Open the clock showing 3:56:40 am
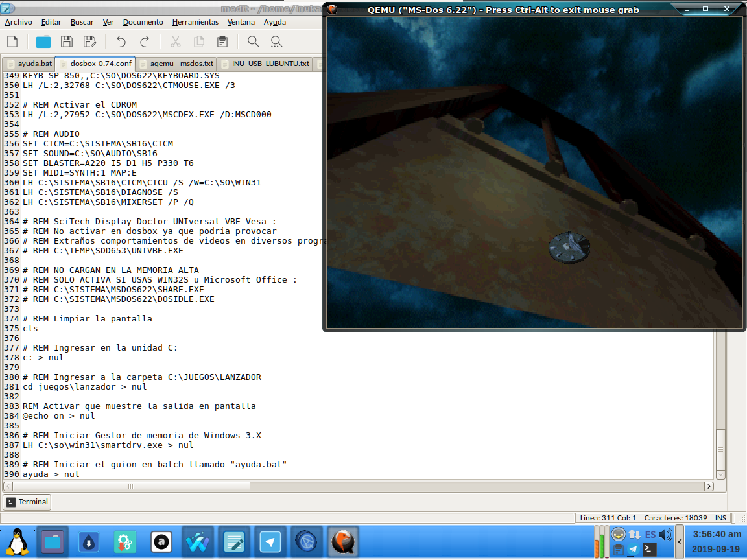The height and width of the screenshot is (560, 747). pyautogui.click(x=716, y=534)
